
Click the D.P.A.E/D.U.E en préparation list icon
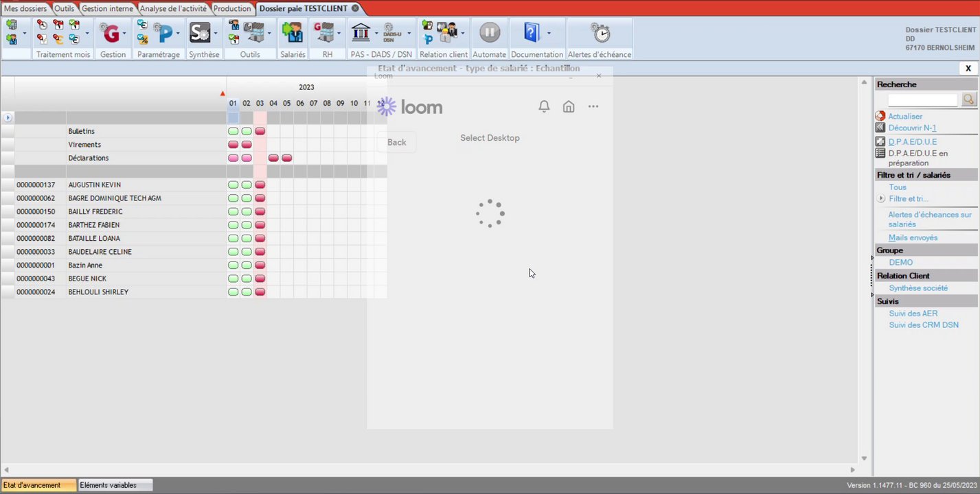[880, 153]
